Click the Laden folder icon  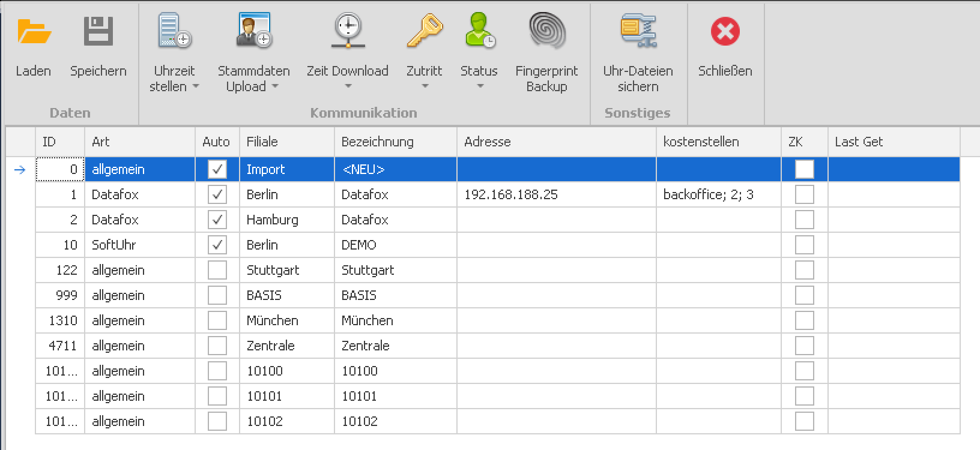pos(34,32)
